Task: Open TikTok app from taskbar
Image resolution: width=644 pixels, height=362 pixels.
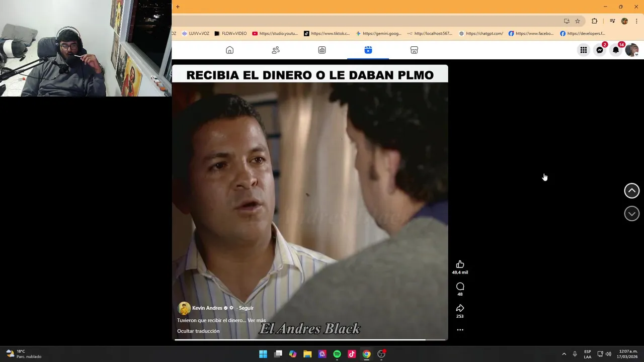Action: tap(352, 354)
